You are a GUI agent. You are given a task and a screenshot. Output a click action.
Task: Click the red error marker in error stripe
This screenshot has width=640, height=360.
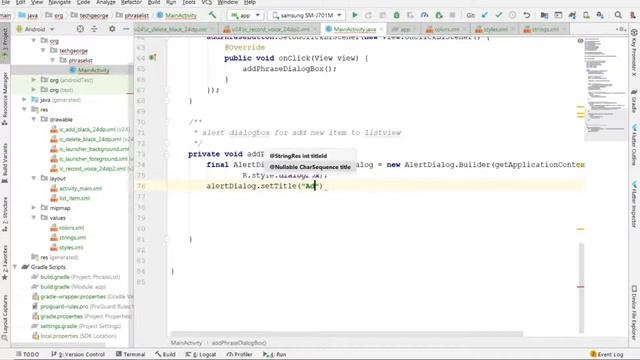[x=580, y=287]
